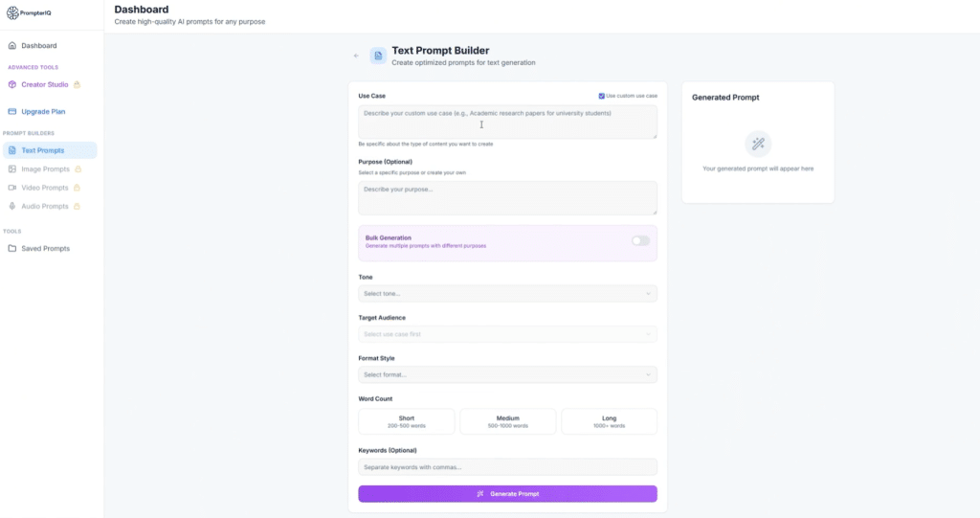980x518 pixels.
Task: Click the Creator Studio lock icon
Action: click(78, 84)
